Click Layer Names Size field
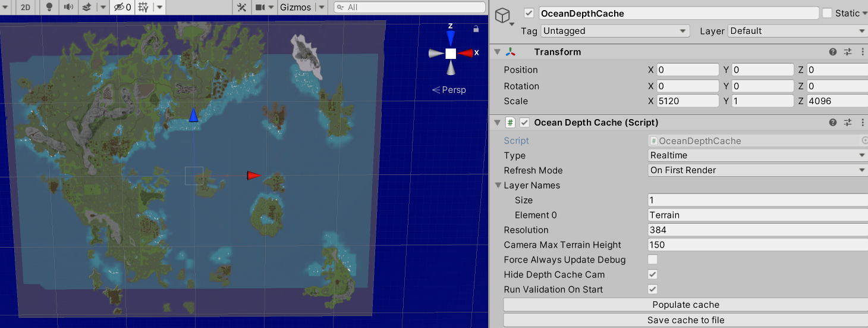Screen dimensions: 868x328 (x=758, y=200)
